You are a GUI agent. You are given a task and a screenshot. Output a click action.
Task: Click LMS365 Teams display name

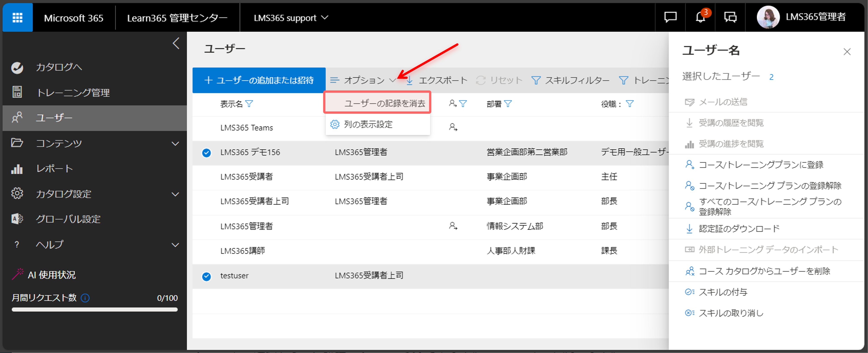point(246,127)
